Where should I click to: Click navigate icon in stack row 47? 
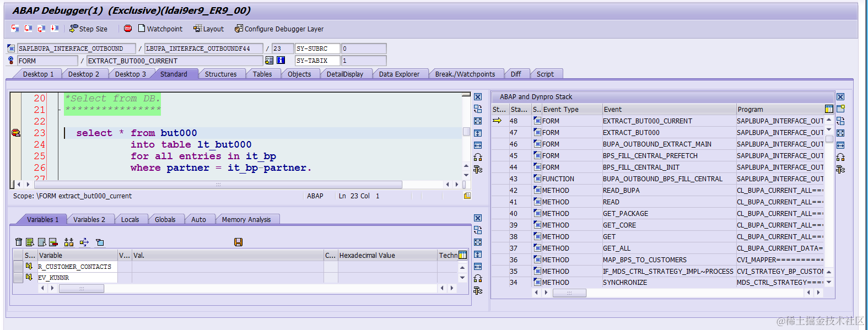(x=537, y=132)
